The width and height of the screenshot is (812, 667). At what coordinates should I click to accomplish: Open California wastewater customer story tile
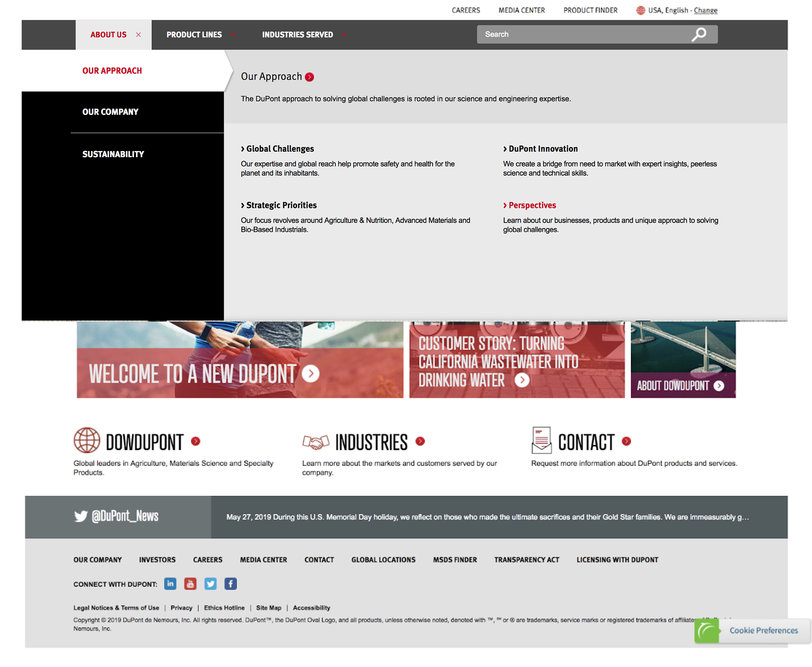tap(517, 359)
